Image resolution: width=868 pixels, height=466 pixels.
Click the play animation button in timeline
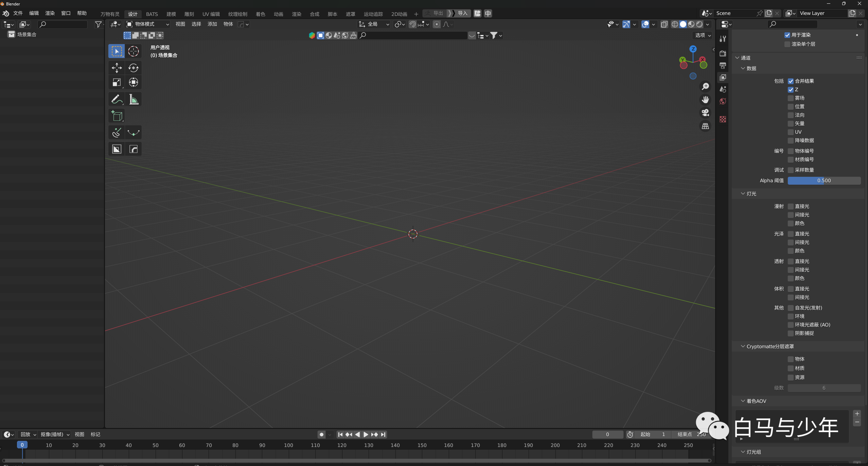(366, 434)
